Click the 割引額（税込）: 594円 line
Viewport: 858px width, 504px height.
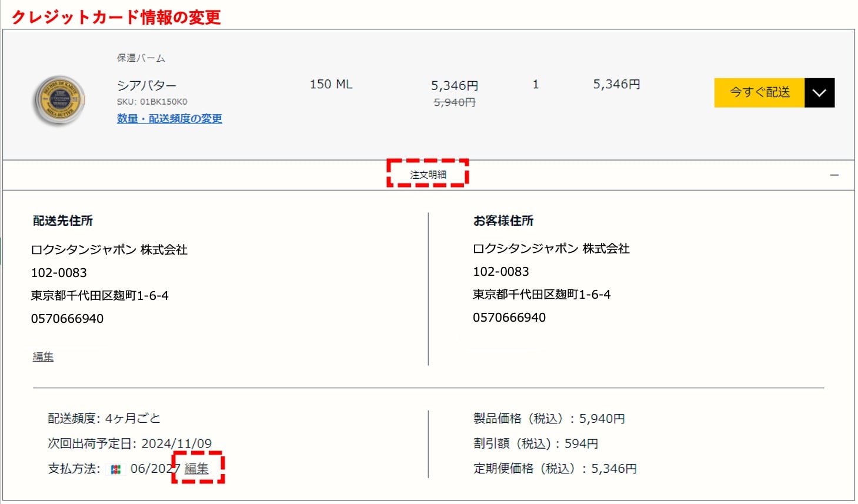[536, 443]
